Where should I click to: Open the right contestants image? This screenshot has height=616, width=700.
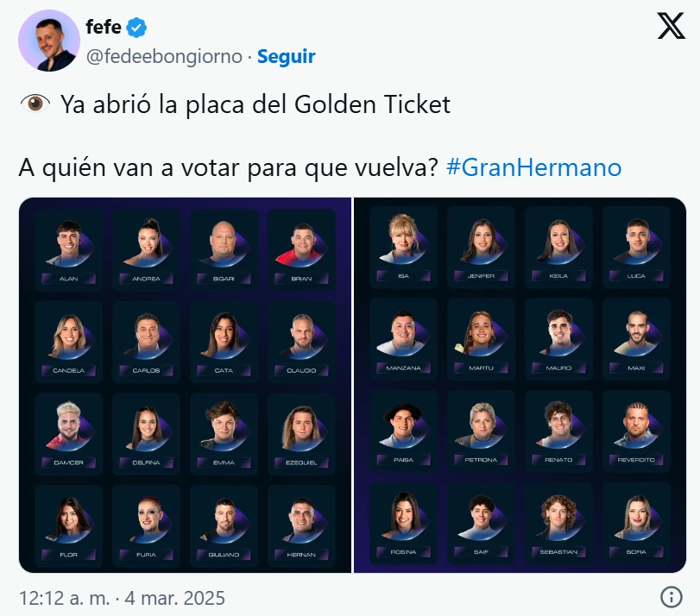520,385
